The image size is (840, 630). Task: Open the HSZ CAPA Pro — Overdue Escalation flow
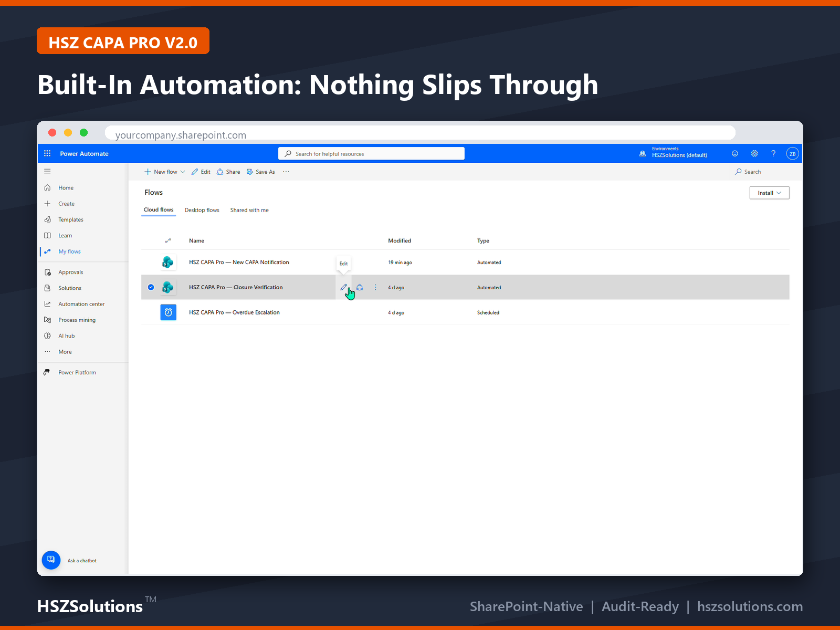click(x=234, y=312)
